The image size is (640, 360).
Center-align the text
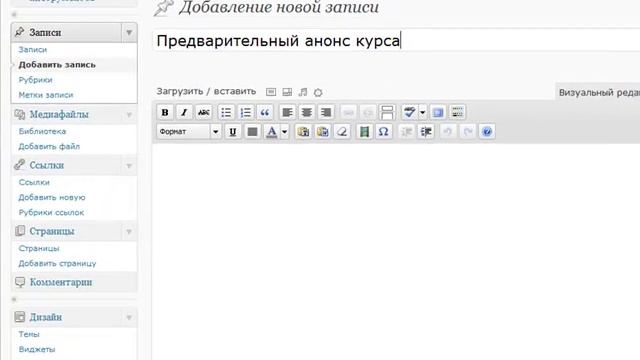click(x=307, y=112)
